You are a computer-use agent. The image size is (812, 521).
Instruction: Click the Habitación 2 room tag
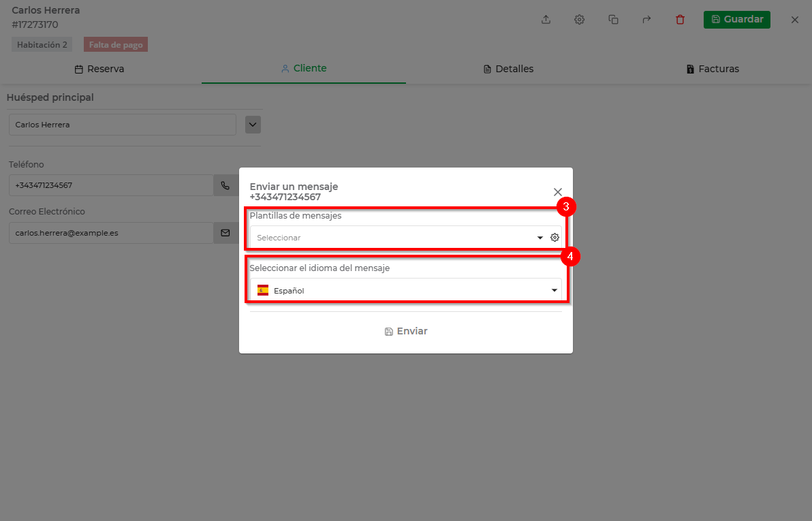pos(42,44)
